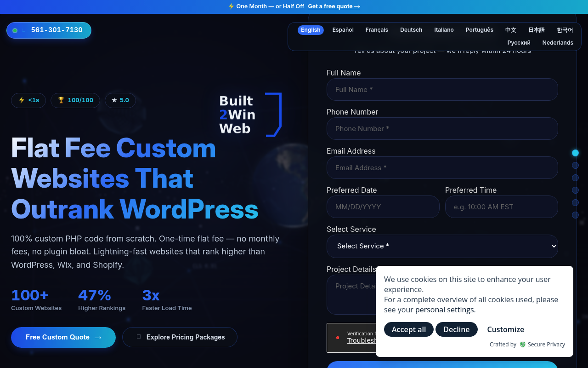Image resolution: width=588 pixels, height=368 pixels.
Task: Select English language
Action: coord(311,30)
